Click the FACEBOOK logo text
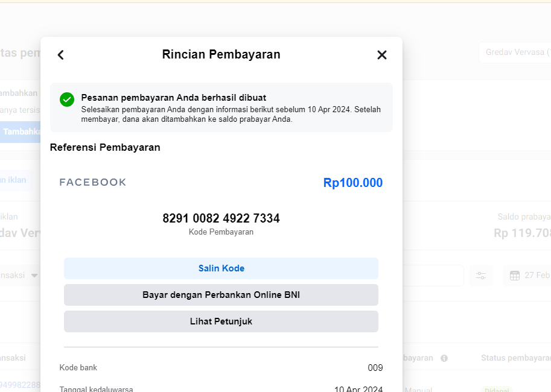 tap(93, 182)
